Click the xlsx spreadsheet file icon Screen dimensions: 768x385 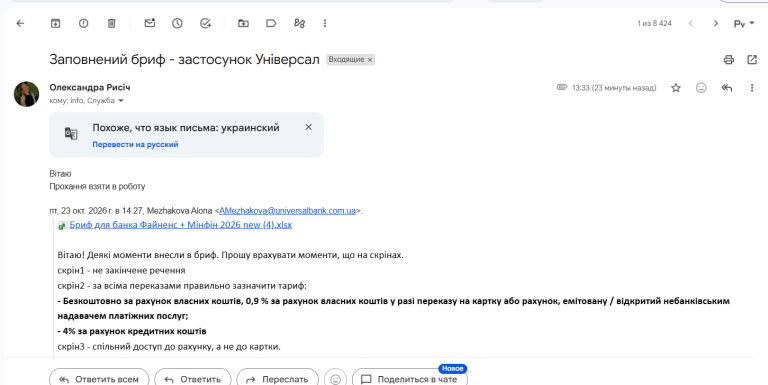coord(63,225)
